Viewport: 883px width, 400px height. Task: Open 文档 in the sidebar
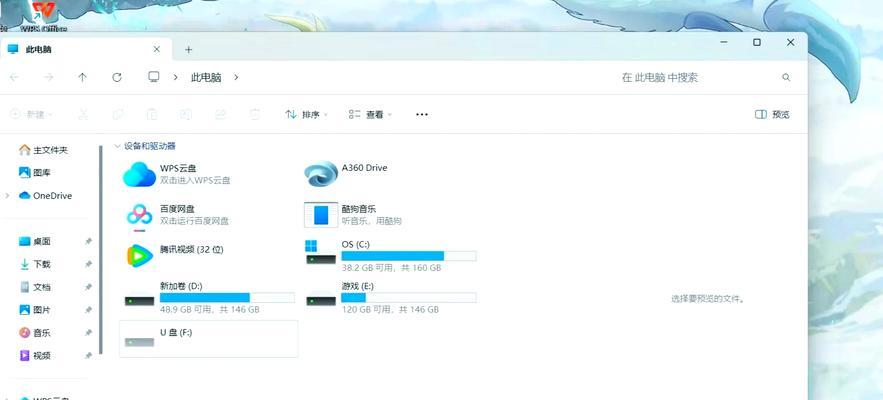pos(35,287)
